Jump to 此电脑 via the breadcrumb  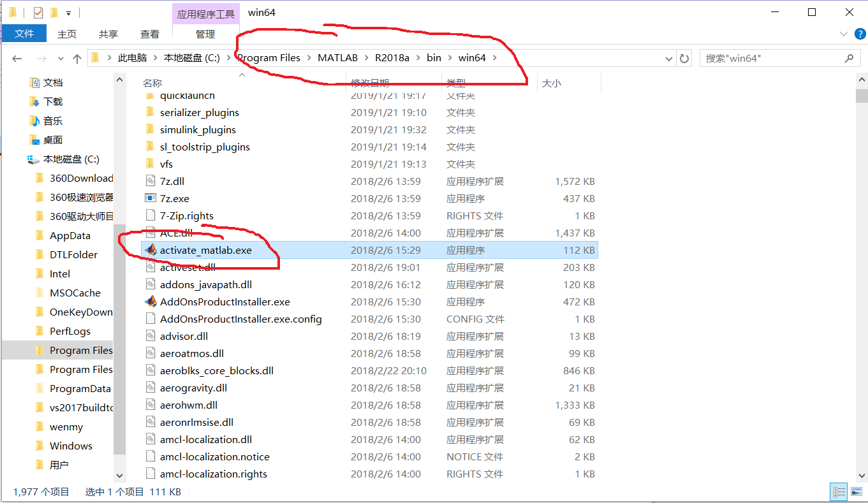coord(132,58)
